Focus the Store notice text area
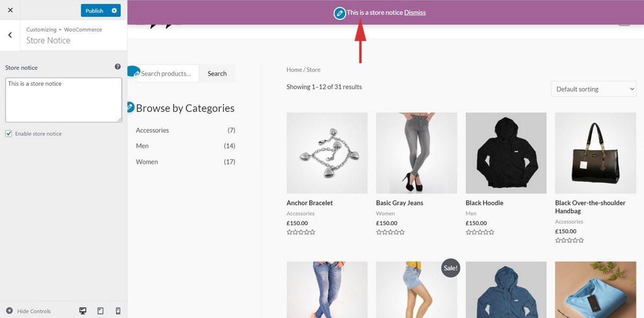 63,100
